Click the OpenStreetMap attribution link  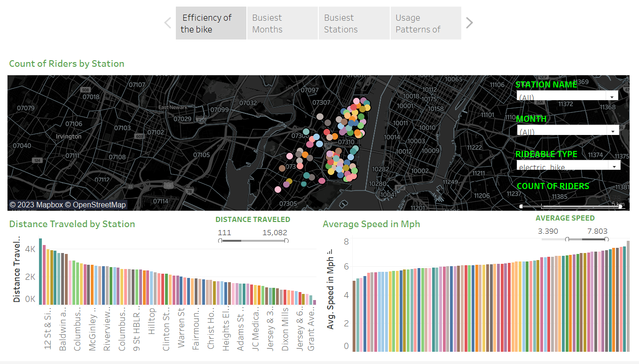(x=97, y=205)
